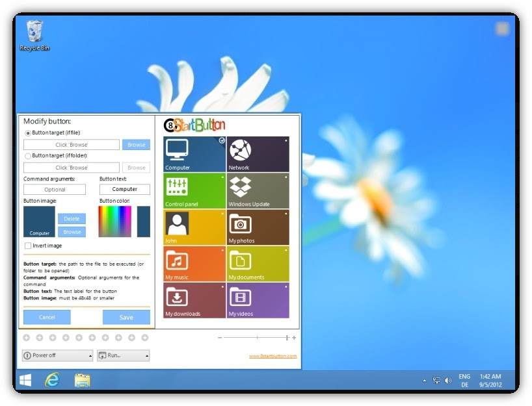Image resolution: width=532 pixels, height=406 pixels.
Task: Click the Button text Computer field
Action: (x=124, y=189)
